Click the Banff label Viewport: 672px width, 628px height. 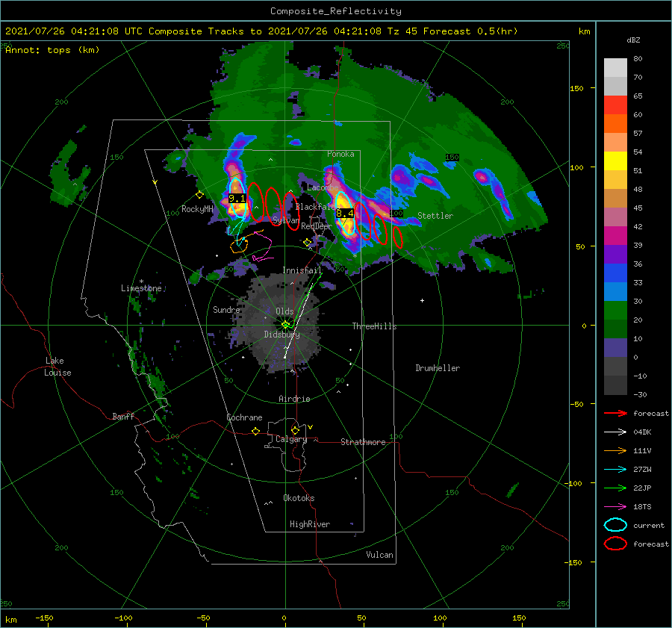point(123,416)
